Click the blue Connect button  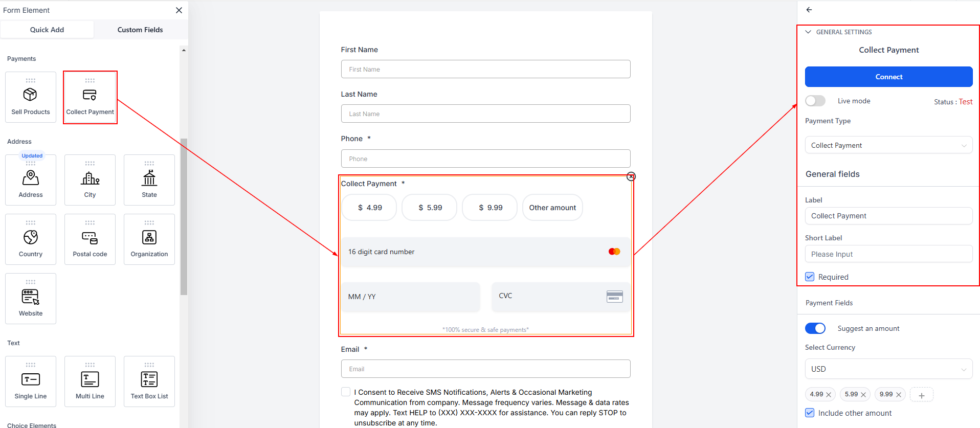click(x=888, y=77)
